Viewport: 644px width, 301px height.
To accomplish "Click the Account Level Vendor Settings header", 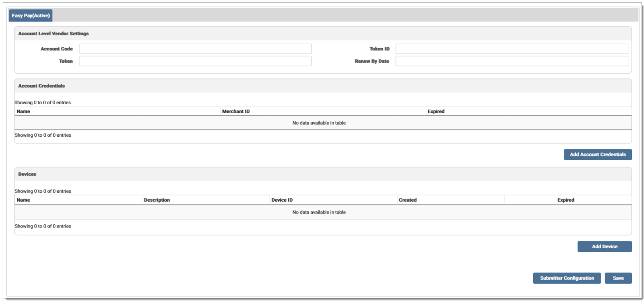I will [53, 34].
